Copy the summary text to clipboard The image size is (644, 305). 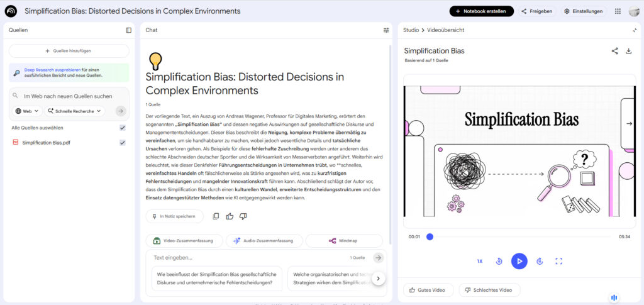(216, 216)
